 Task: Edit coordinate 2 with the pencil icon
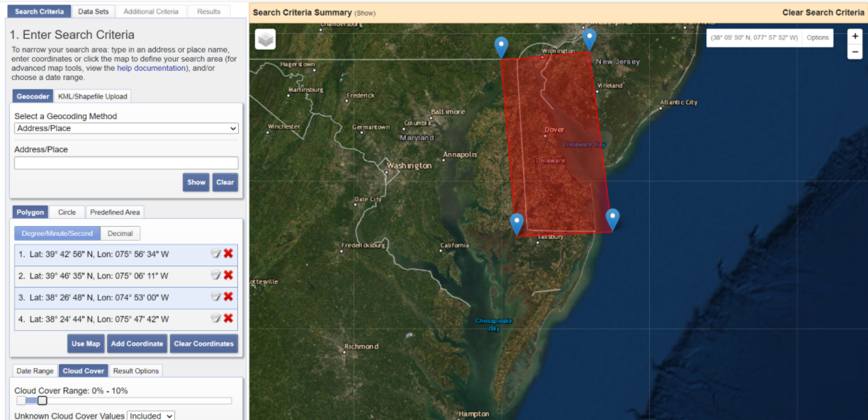(215, 276)
